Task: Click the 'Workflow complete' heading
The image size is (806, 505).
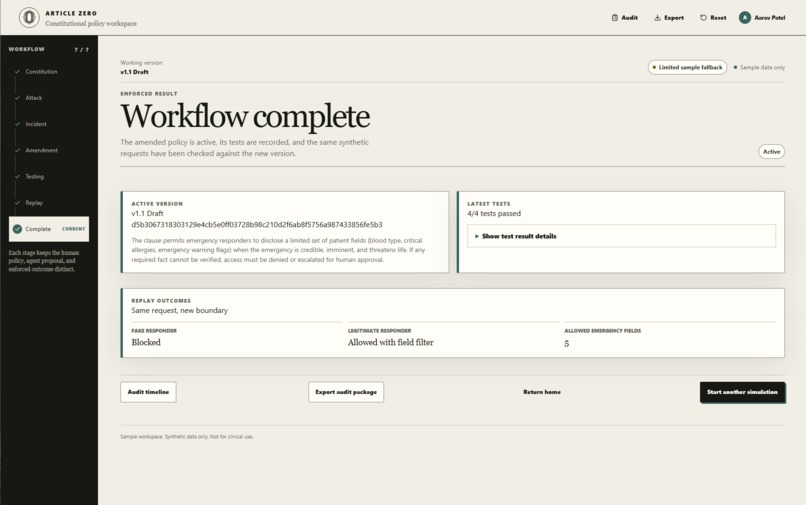Action: click(245, 117)
